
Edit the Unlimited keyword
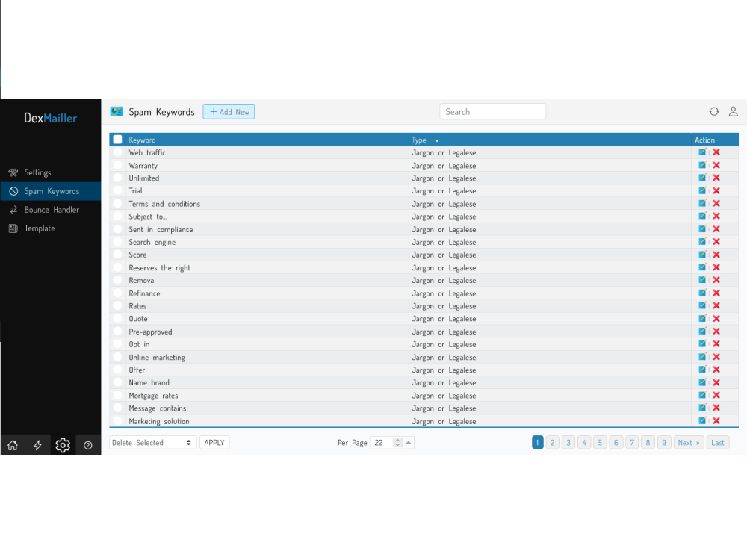point(702,178)
